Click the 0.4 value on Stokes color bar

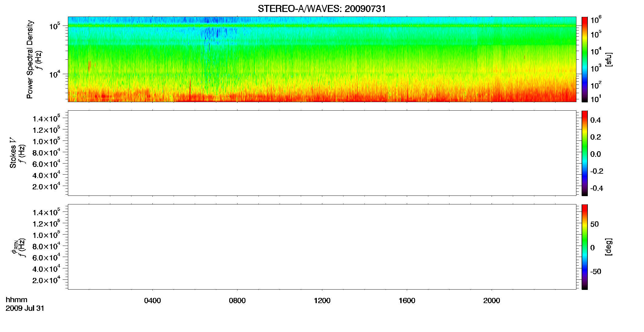pyautogui.click(x=595, y=120)
